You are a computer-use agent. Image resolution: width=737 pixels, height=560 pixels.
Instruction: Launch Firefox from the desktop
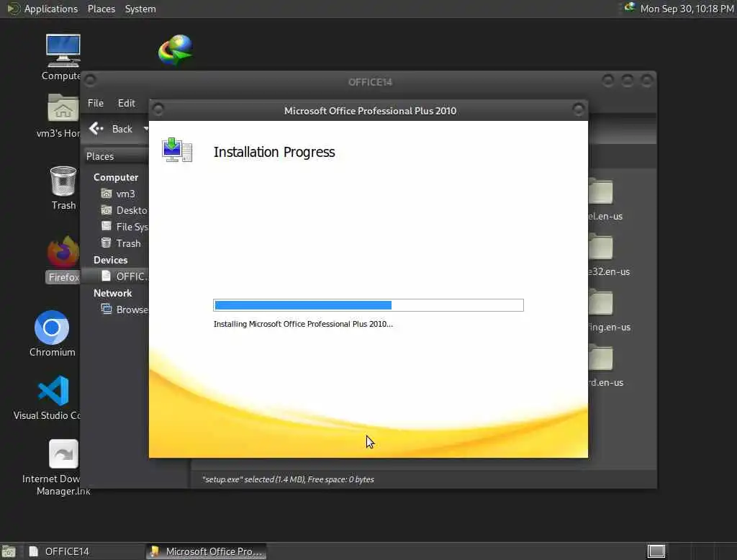tap(63, 251)
